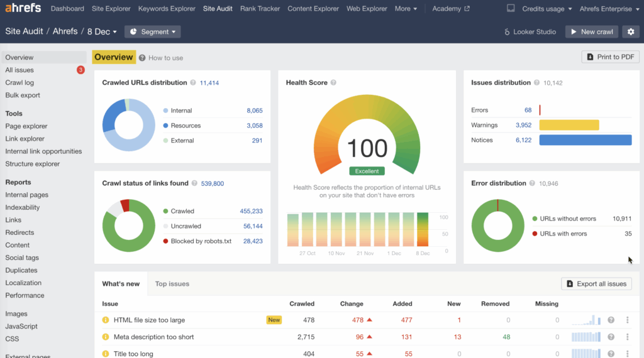Click the trend sparkline for Meta description too short
Screen dimensions: 644x358
tap(586, 337)
